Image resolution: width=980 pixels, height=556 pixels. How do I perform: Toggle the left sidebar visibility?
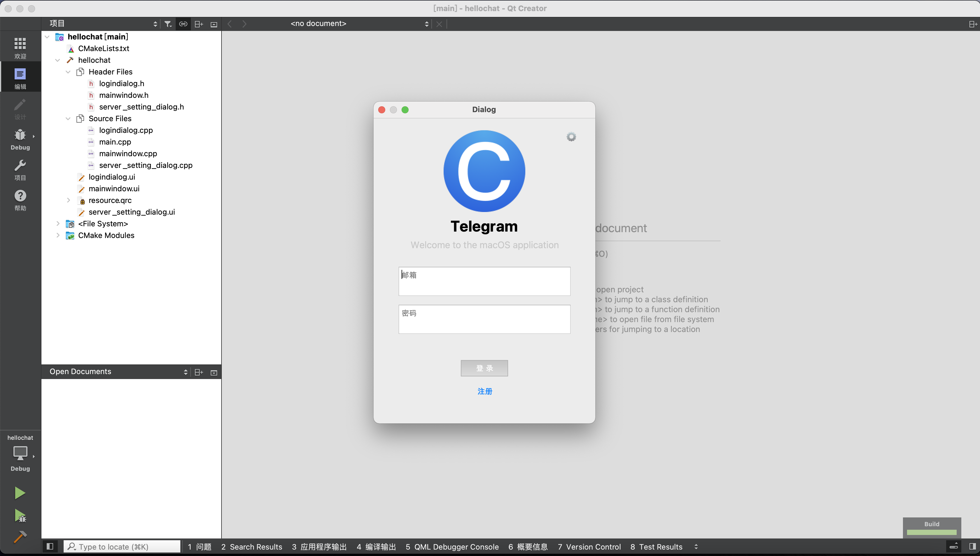(x=50, y=546)
